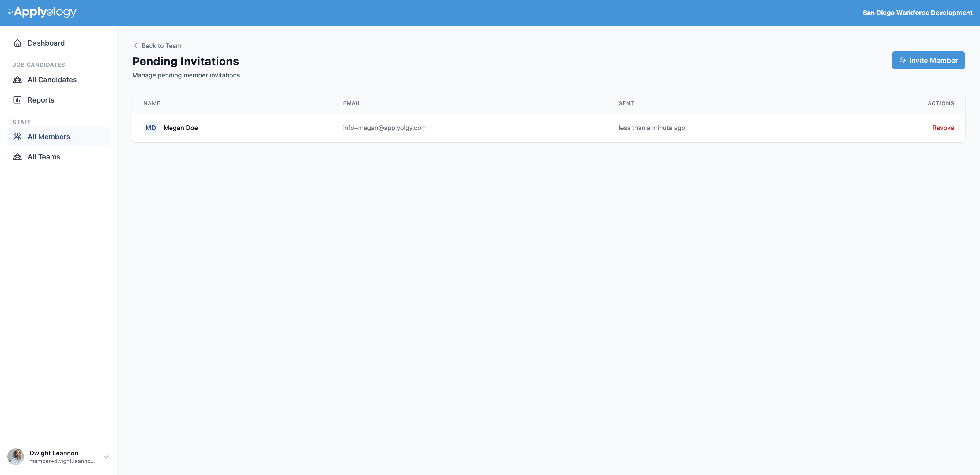The height and width of the screenshot is (475, 980).
Task: Expand the Dwight Leannon user menu chevron
Action: pos(106,457)
